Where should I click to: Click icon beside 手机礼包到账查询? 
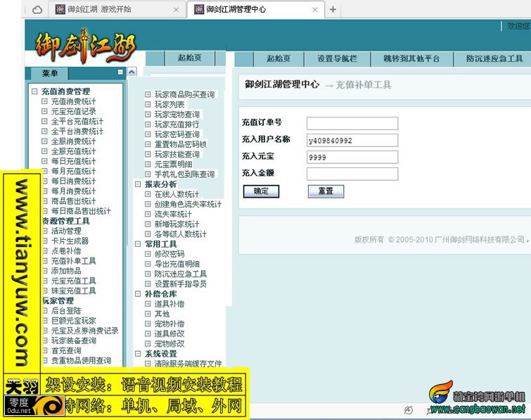click(x=148, y=174)
